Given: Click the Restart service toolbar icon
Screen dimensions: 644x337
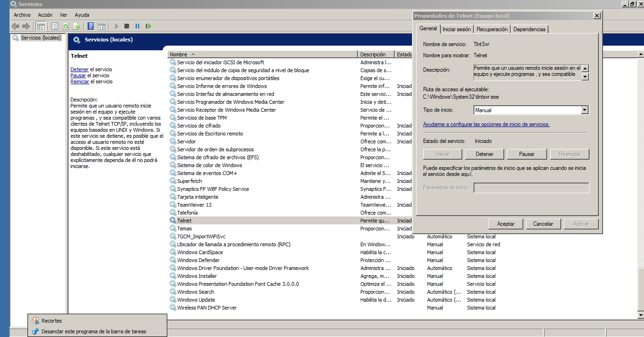Looking at the screenshot, I should coord(148,27).
